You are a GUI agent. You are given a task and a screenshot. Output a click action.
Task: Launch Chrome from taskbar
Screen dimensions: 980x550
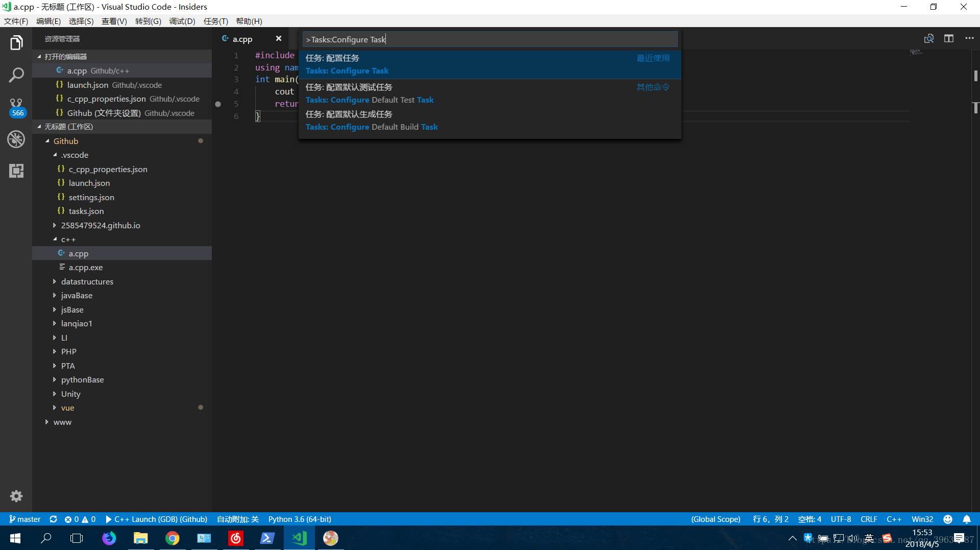tap(173, 538)
